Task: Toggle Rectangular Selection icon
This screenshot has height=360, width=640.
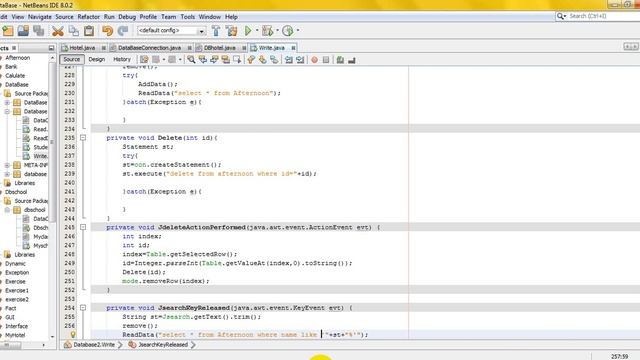Action: click(237, 60)
